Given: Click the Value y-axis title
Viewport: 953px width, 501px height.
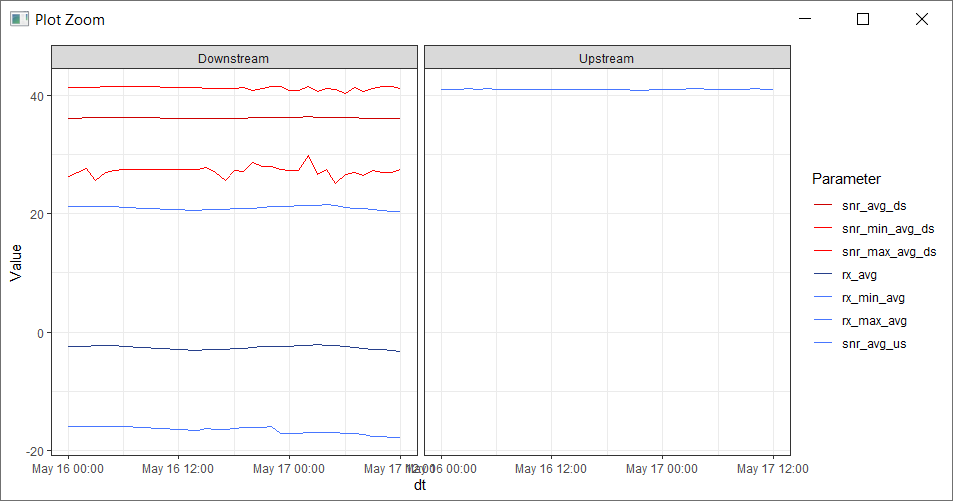Looking at the screenshot, I should point(15,262).
